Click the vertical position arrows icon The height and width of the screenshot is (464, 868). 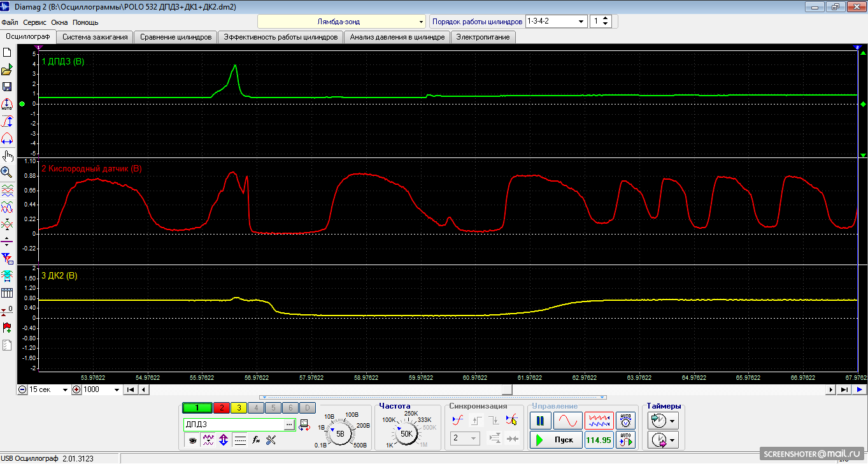[x=224, y=440]
